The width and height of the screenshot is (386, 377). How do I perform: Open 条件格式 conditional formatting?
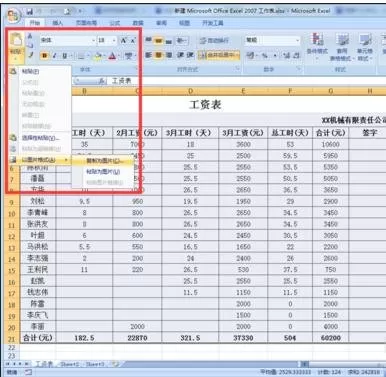pyautogui.click(x=317, y=47)
